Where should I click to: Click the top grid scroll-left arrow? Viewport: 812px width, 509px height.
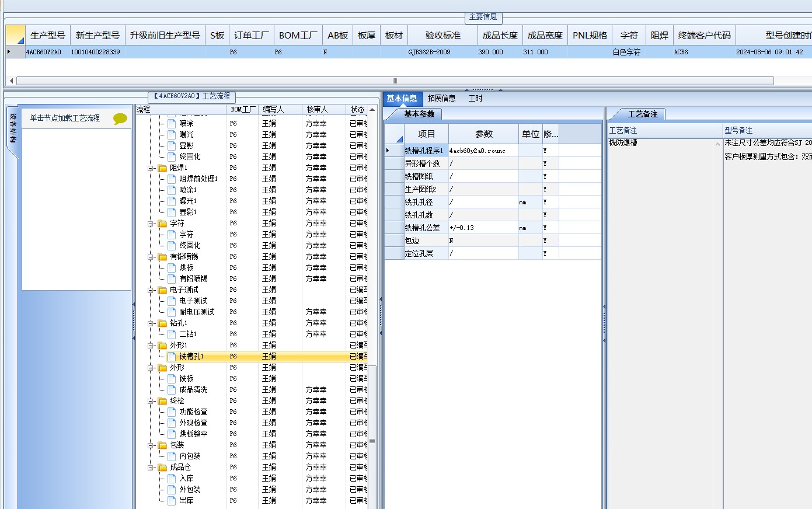(x=11, y=81)
